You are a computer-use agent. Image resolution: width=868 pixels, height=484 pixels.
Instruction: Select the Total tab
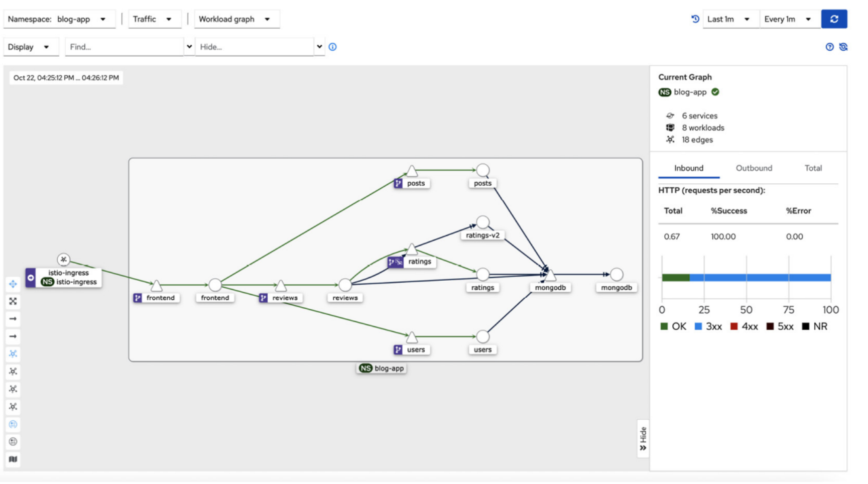click(813, 168)
